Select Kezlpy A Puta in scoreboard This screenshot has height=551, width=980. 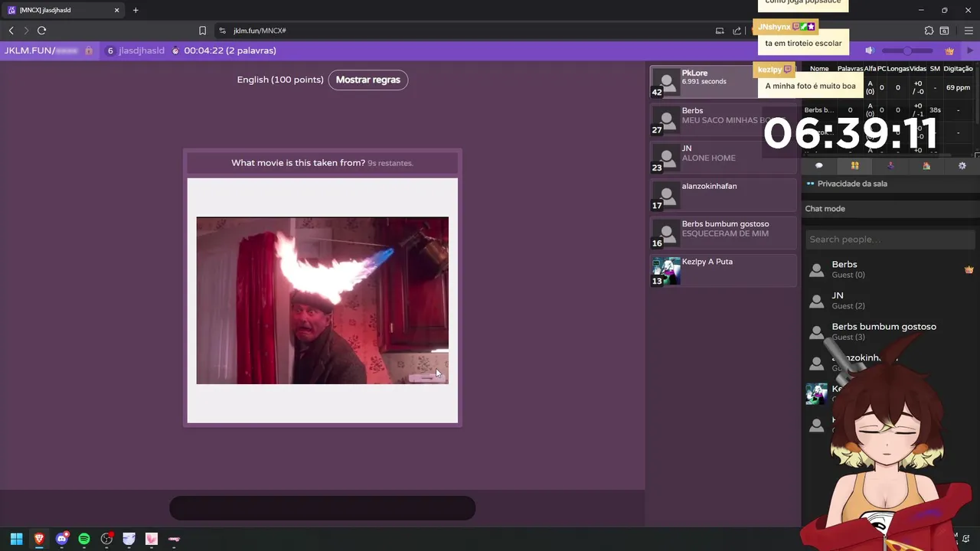tap(724, 270)
